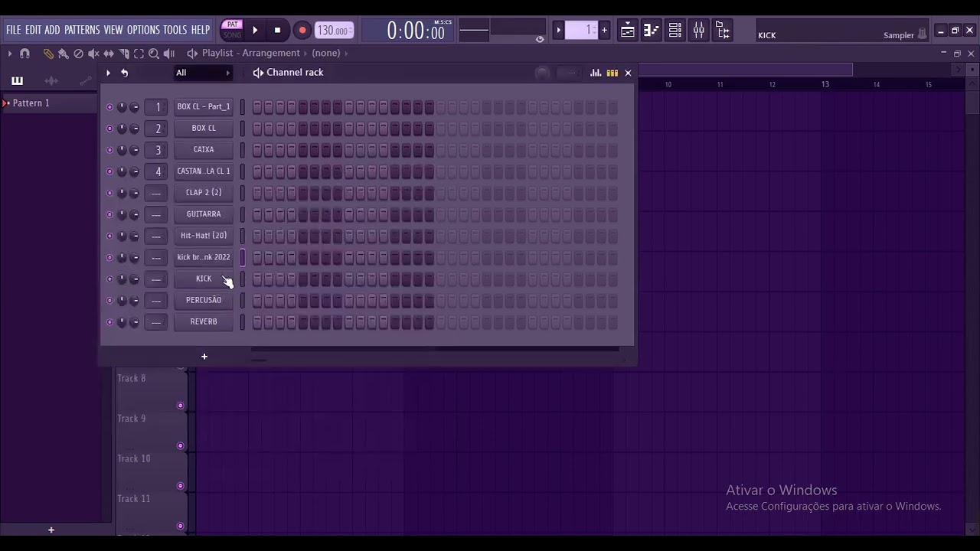Select the Hit-Hat! (20) channel button
This screenshot has height=551, width=980.
204,236
